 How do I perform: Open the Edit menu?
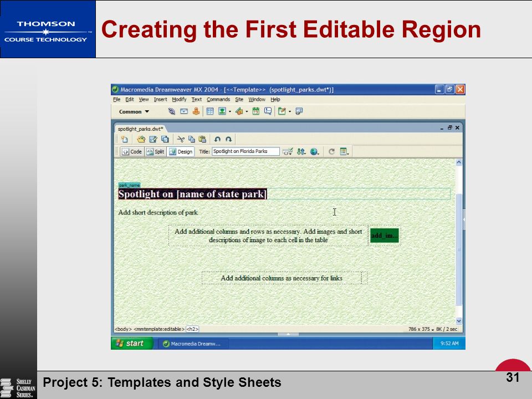pyautogui.click(x=130, y=99)
